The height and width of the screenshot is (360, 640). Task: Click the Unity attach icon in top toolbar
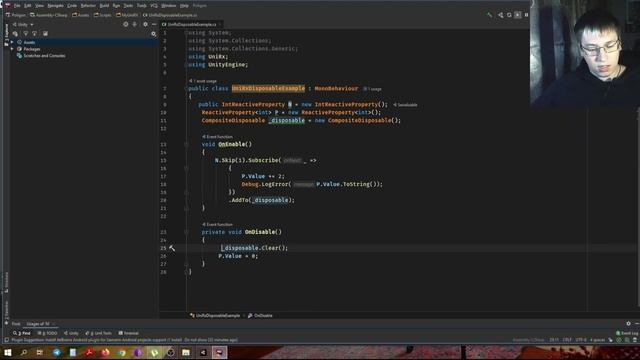(x=500, y=15)
